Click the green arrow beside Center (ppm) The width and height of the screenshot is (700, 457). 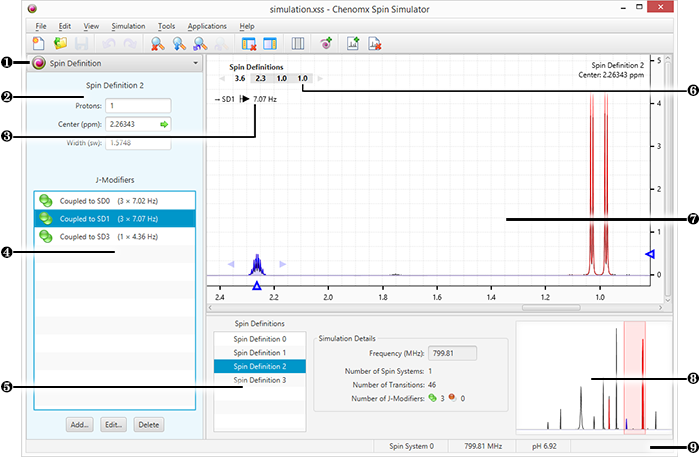click(x=164, y=125)
